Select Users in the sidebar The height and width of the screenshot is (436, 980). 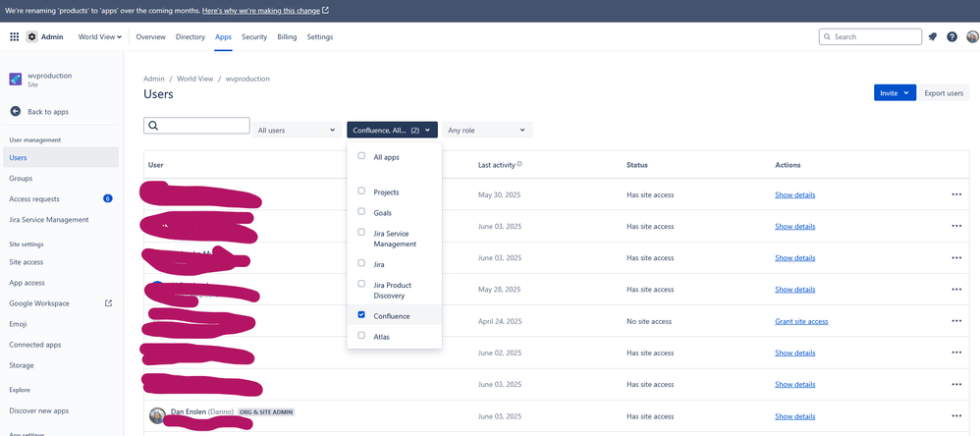pyautogui.click(x=61, y=157)
